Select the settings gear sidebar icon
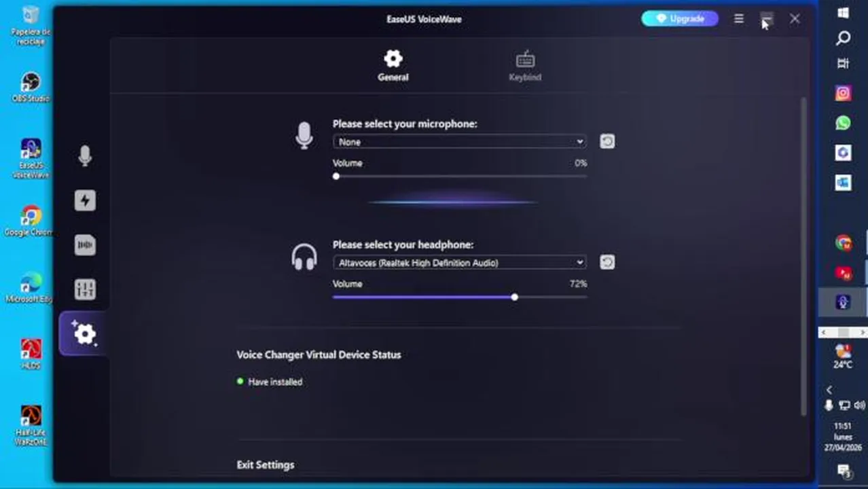Viewport: 868px width, 489px height. (84, 333)
